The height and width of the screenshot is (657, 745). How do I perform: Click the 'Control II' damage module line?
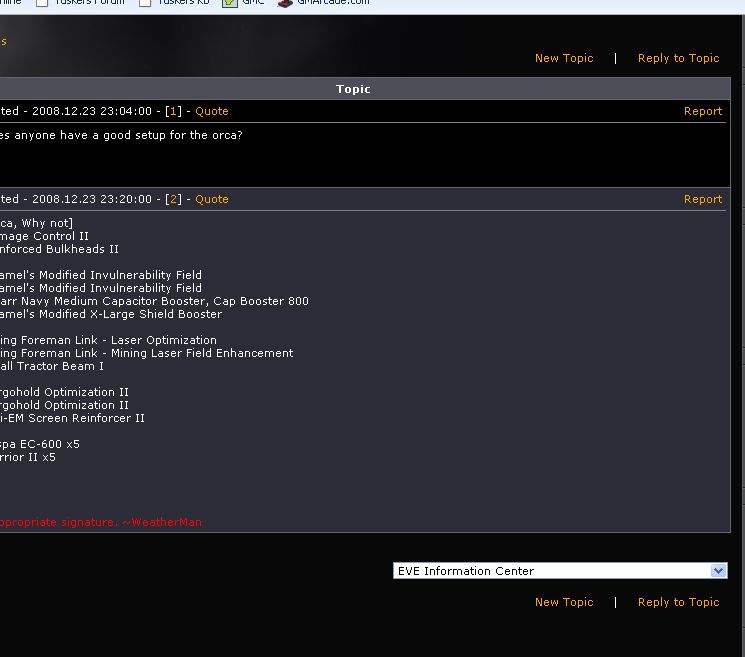61,236
